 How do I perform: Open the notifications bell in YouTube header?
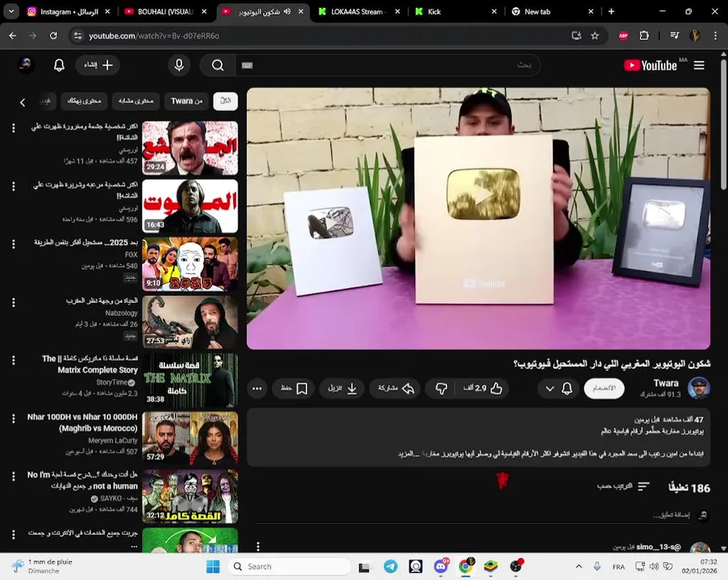59,65
